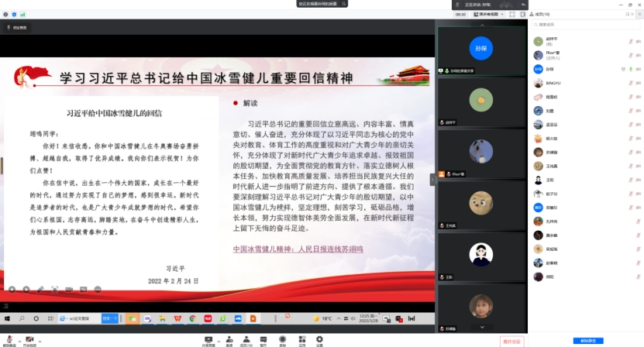Open the Windows Start menu in the taskbar
Image resolution: width=644 pixels, height=347 pixels.
pyautogui.click(x=8, y=318)
